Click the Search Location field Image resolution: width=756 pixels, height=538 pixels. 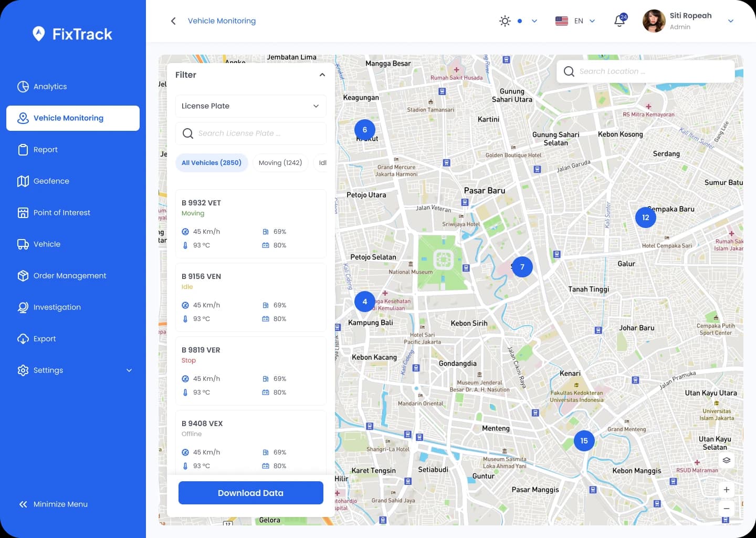(x=646, y=71)
